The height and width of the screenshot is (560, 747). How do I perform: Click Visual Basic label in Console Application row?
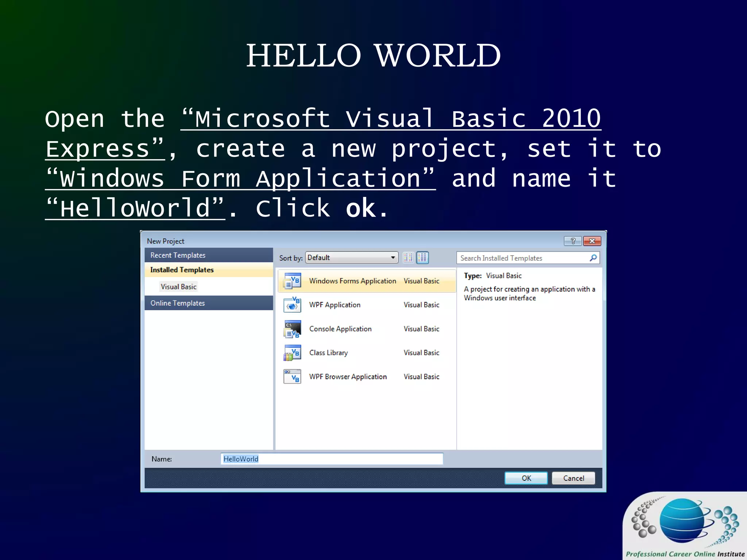421,329
